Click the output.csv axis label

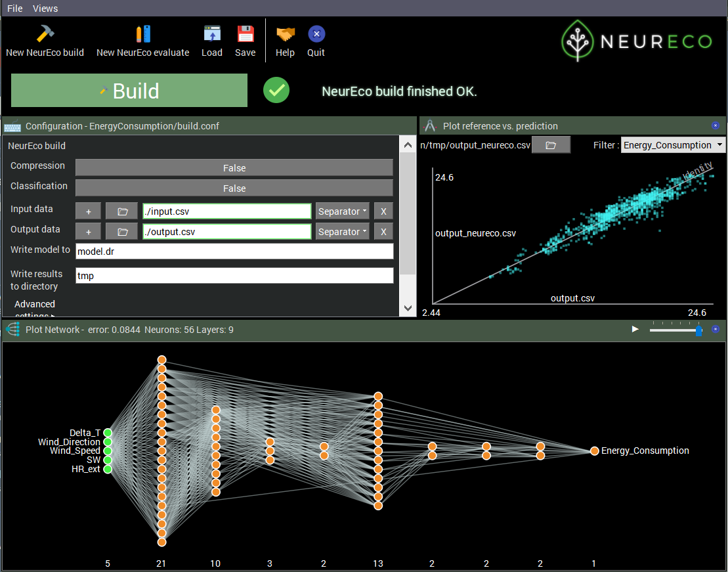click(x=572, y=298)
